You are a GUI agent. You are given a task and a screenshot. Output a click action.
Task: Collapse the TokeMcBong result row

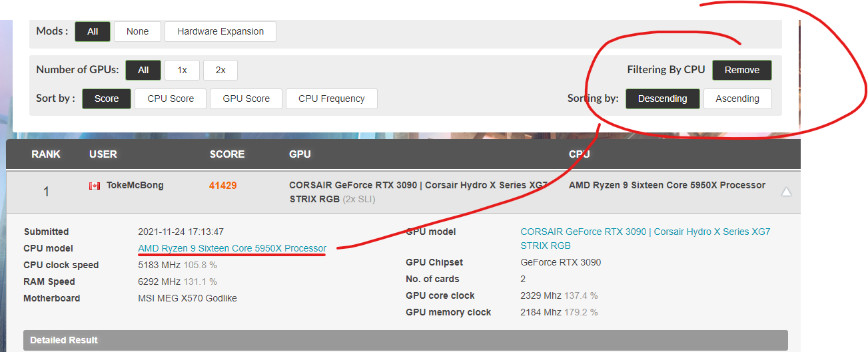[786, 192]
